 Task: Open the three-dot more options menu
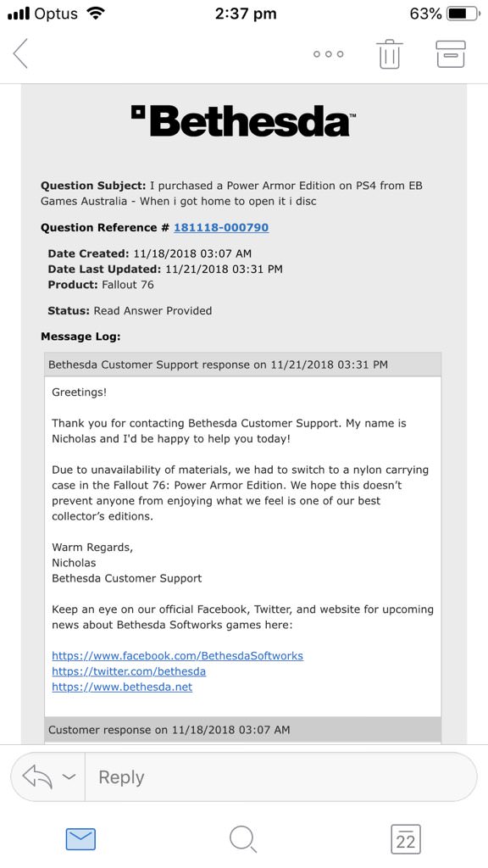pos(328,53)
